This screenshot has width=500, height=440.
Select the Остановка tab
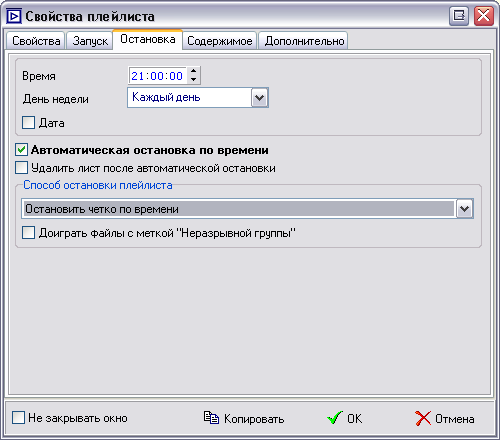point(148,39)
